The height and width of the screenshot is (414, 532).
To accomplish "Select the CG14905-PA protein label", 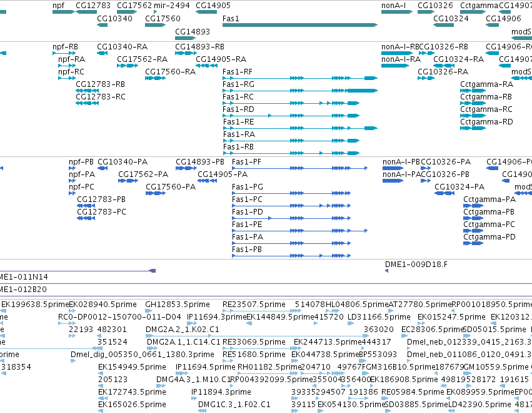I will pos(223,174).
